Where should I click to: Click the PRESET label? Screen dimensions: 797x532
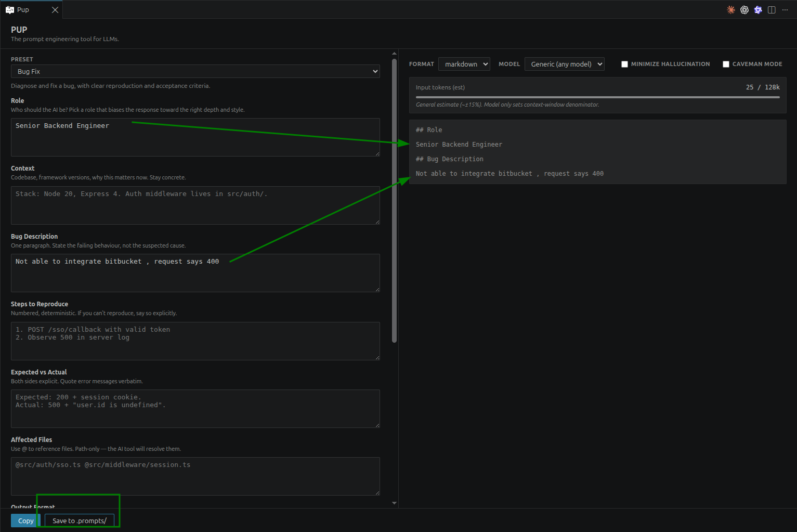22,59
